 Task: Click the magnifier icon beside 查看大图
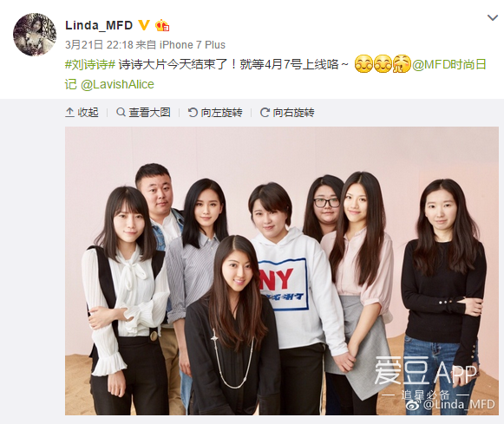pyautogui.click(x=121, y=113)
